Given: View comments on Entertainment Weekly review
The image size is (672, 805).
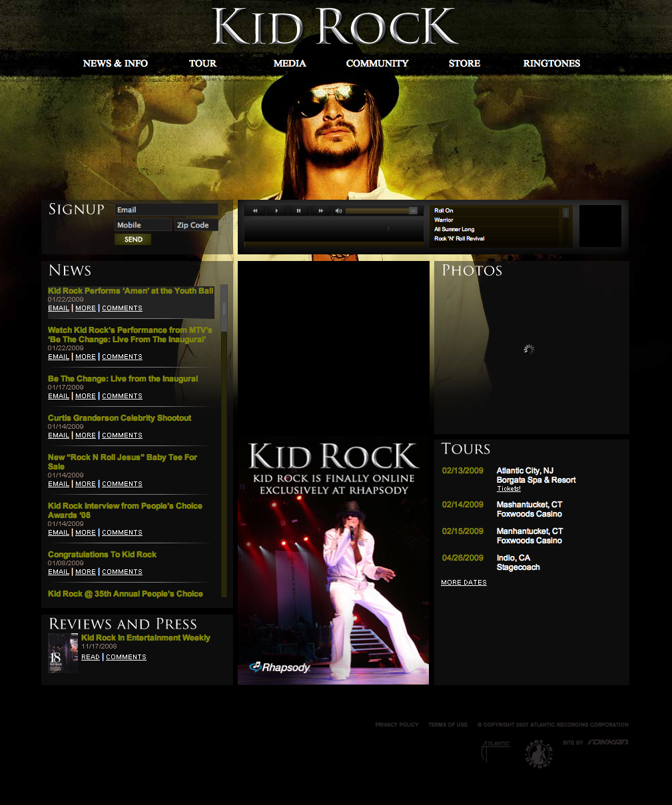Looking at the screenshot, I should click(126, 657).
